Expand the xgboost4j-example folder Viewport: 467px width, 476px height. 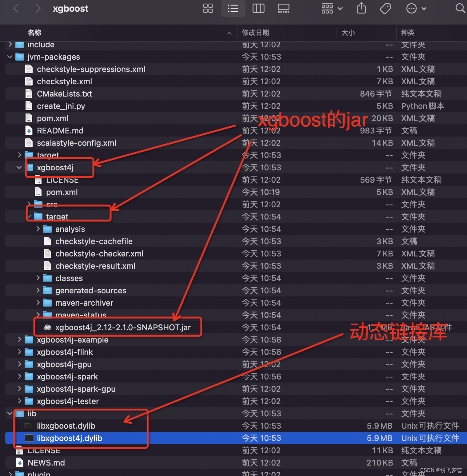19,339
